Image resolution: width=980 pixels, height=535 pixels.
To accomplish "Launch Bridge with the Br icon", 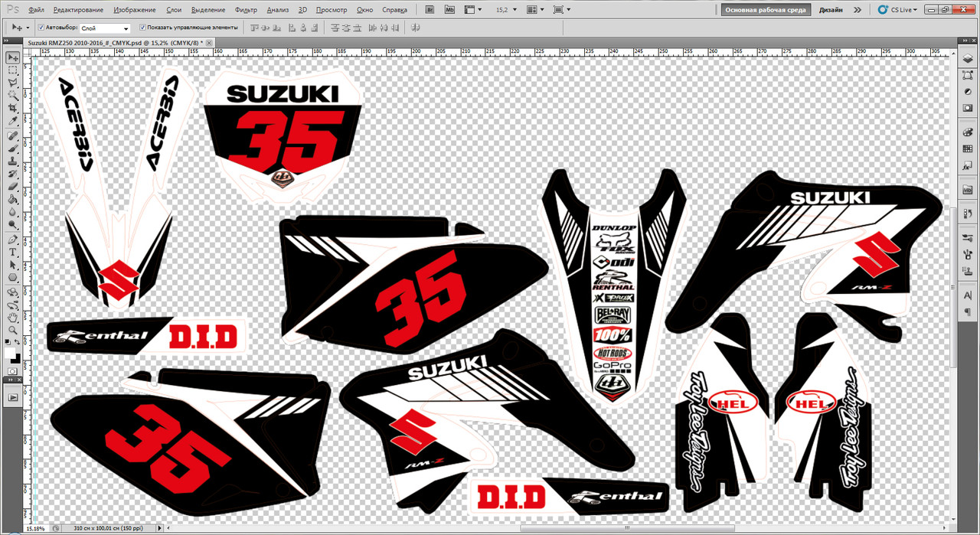I will (x=430, y=10).
